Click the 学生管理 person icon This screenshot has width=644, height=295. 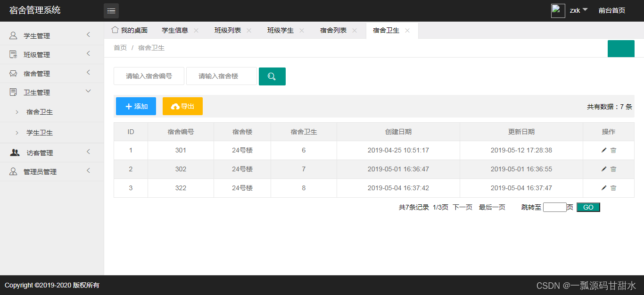(x=13, y=35)
